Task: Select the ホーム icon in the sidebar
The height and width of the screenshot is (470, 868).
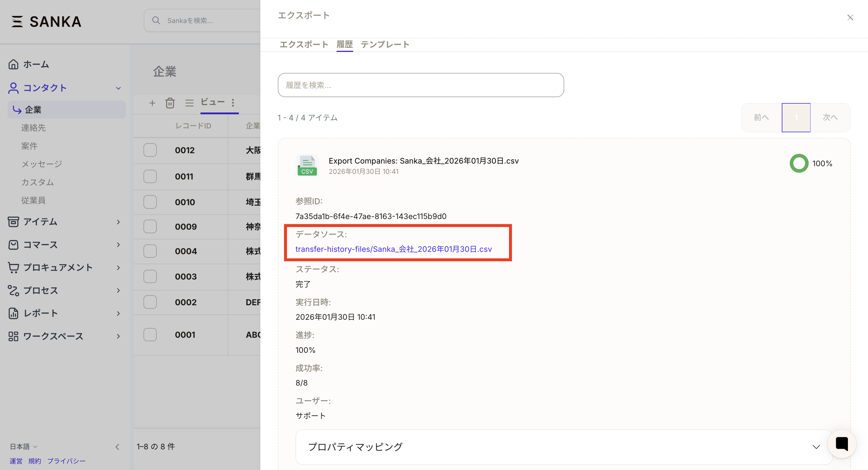Action: [14, 64]
